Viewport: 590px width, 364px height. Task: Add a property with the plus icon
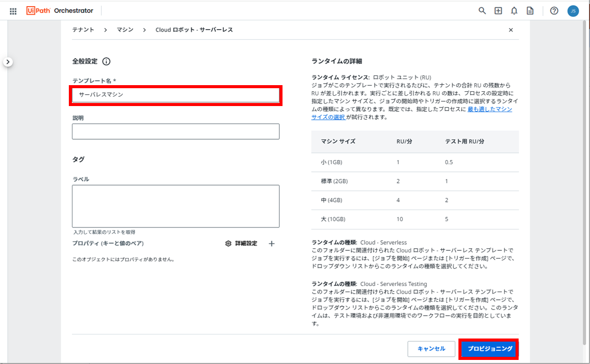tap(272, 244)
